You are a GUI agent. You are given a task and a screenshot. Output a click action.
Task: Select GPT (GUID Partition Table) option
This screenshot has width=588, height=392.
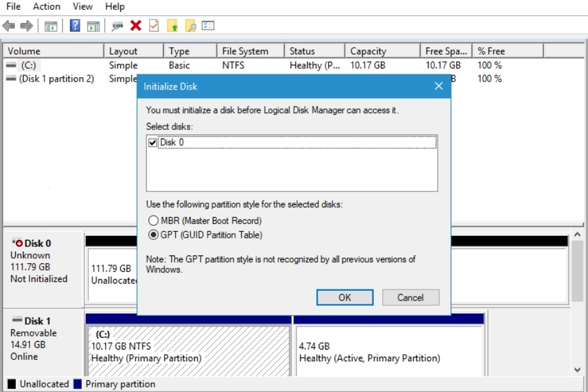coord(154,235)
